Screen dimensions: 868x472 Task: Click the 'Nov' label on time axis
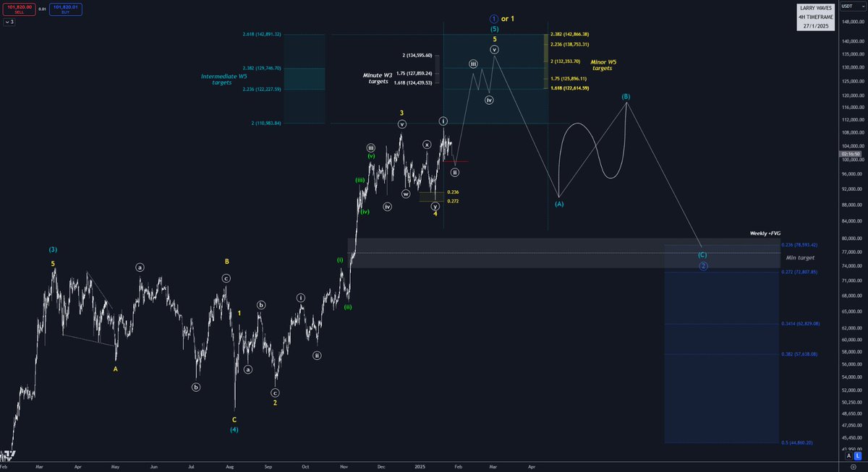344,467
